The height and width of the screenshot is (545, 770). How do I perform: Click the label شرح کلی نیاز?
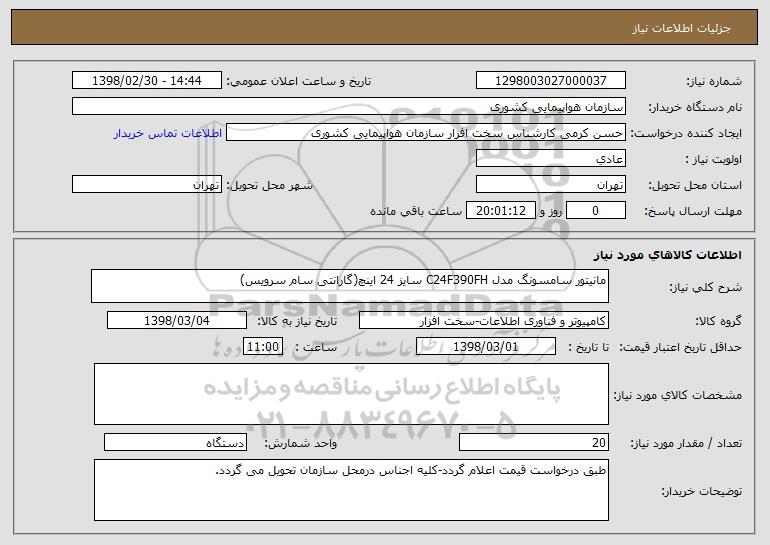pyautogui.click(x=706, y=287)
